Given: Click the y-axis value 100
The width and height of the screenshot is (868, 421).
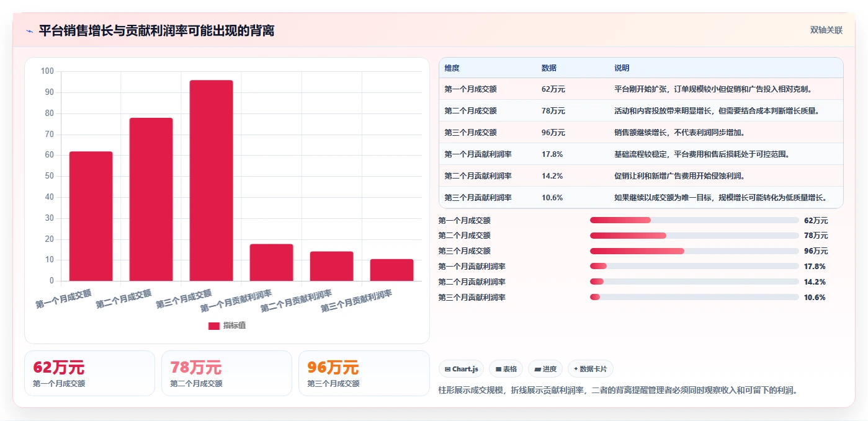Looking at the screenshot, I should click(x=47, y=71).
